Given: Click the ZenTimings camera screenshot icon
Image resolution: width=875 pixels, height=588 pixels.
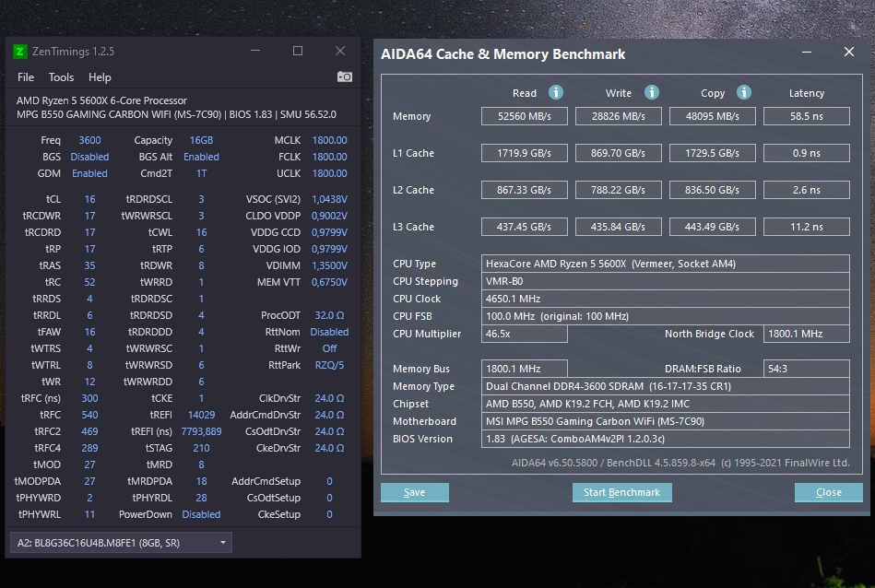Looking at the screenshot, I should (x=344, y=76).
